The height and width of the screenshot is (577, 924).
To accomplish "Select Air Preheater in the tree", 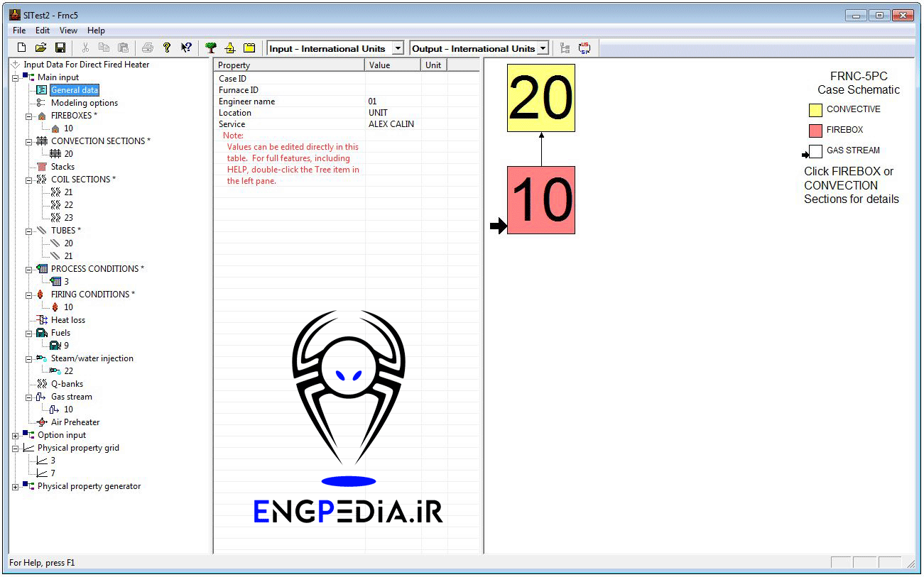I will pos(75,422).
